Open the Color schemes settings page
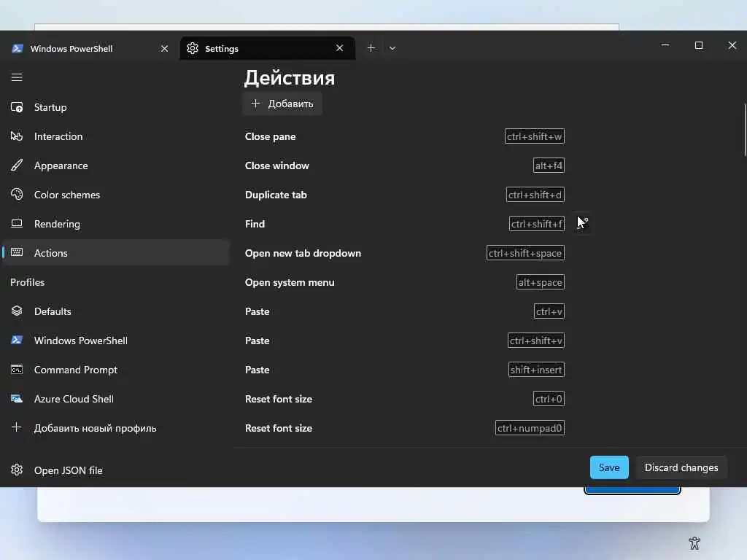The image size is (747, 560). pos(116,194)
